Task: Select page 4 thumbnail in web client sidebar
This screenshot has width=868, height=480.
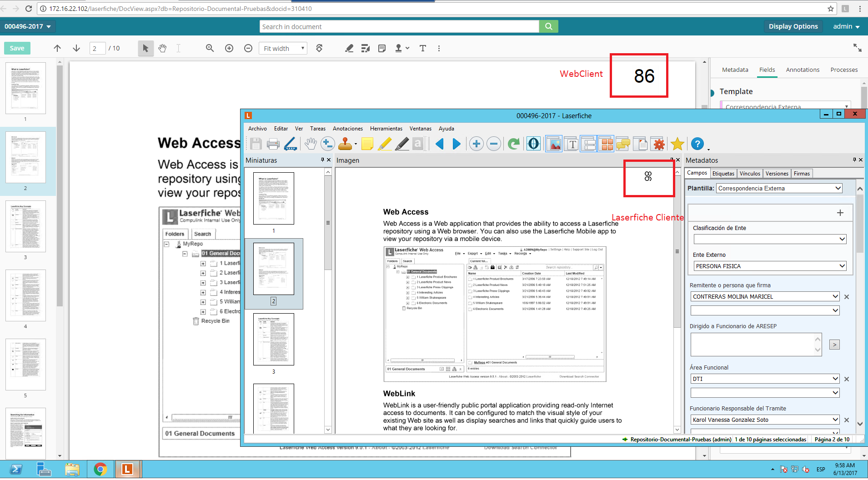Action: 25,295
